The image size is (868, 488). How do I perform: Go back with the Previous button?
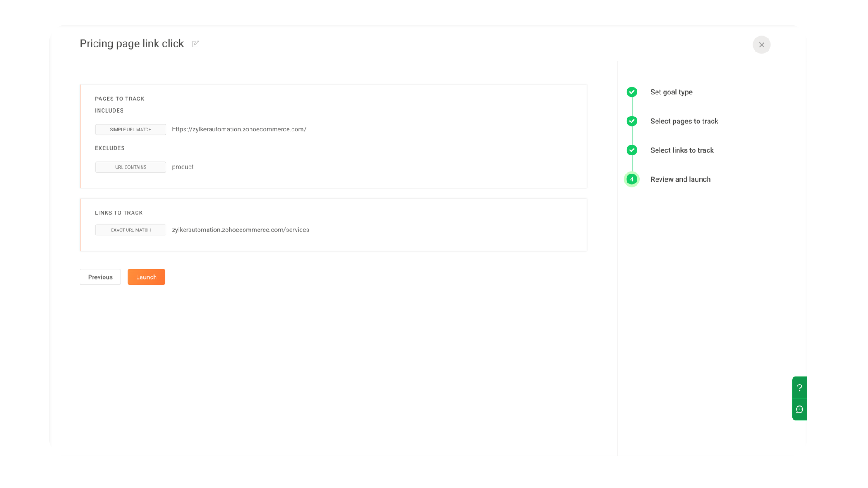point(100,277)
